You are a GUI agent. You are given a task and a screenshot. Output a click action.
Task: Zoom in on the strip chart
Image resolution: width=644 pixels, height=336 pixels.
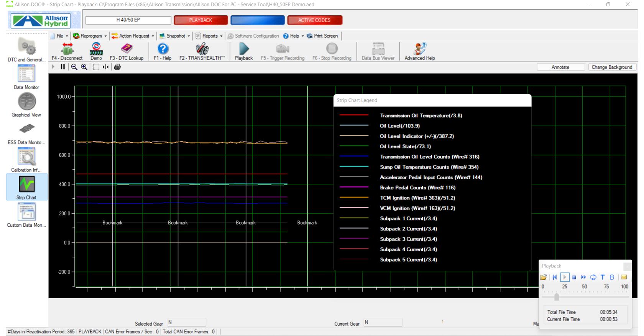click(84, 67)
